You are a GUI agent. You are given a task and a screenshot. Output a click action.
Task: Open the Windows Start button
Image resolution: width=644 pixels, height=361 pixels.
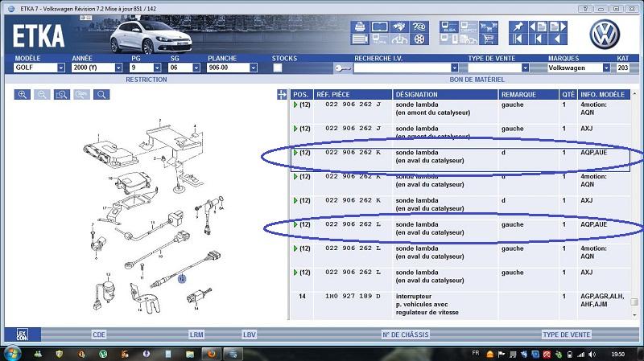12,354
